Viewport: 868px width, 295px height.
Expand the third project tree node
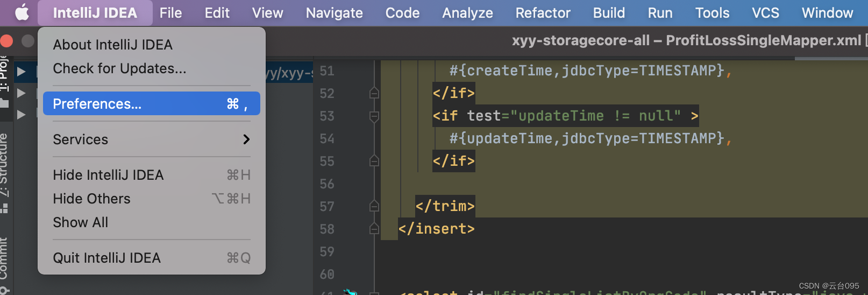(x=21, y=115)
